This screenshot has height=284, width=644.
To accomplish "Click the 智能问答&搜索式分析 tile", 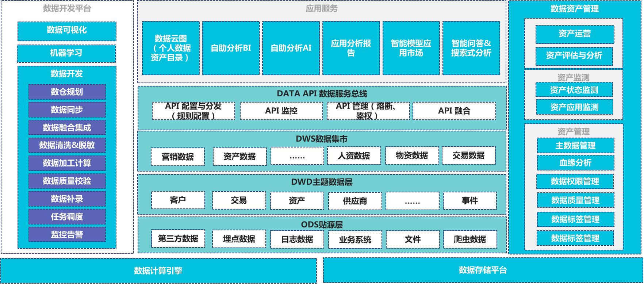I will (x=471, y=48).
